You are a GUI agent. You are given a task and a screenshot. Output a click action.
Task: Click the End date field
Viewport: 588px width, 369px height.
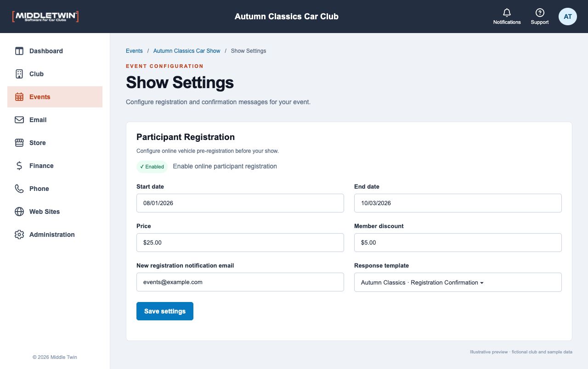coord(458,203)
